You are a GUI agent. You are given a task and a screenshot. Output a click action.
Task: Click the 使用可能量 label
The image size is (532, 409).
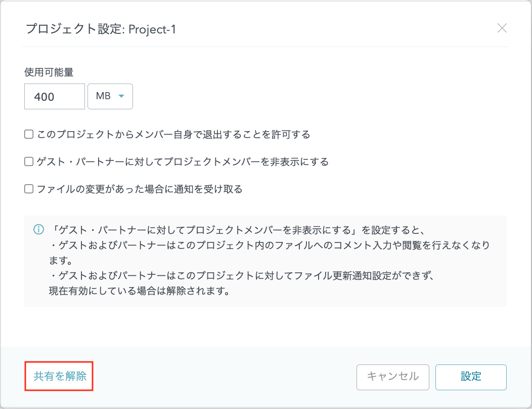(x=49, y=72)
